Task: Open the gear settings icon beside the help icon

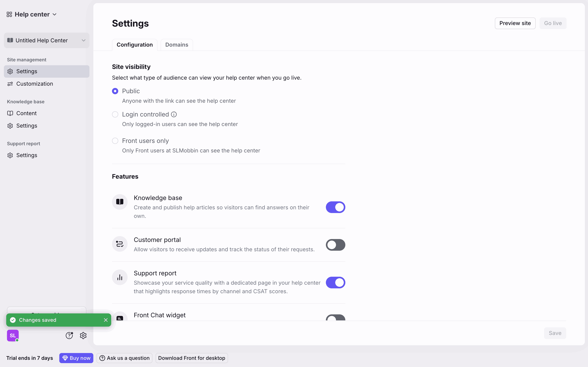Action: pos(83,336)
